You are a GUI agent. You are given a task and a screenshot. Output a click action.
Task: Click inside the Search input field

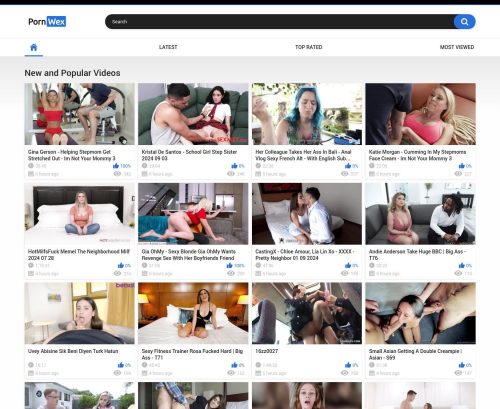pos(279,22)
